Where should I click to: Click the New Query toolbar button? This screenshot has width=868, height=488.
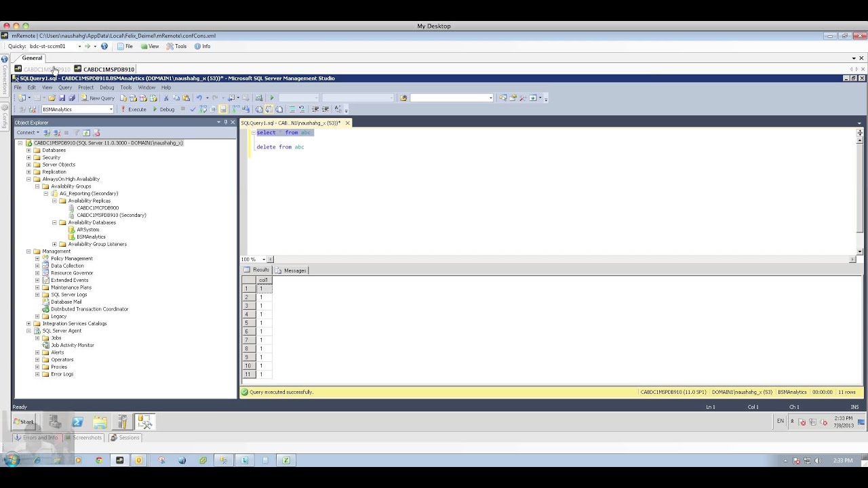[x=98, y=98]
